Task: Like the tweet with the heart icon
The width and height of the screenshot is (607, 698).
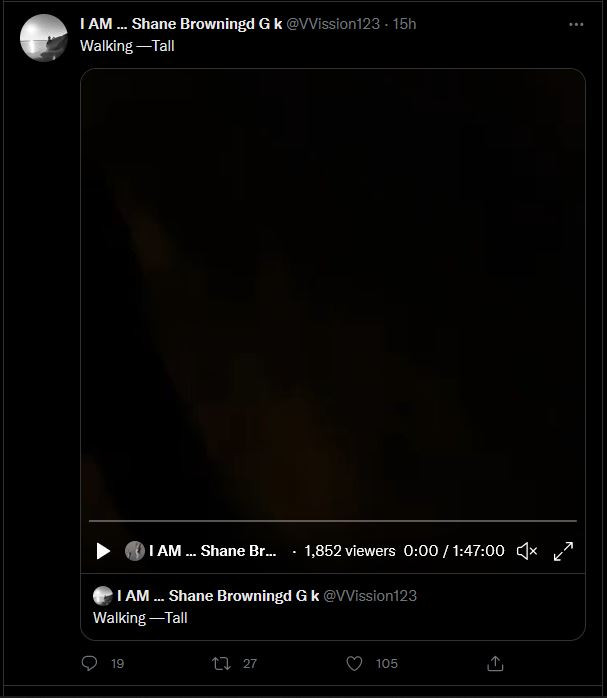Action: click(x=354, y=663)
